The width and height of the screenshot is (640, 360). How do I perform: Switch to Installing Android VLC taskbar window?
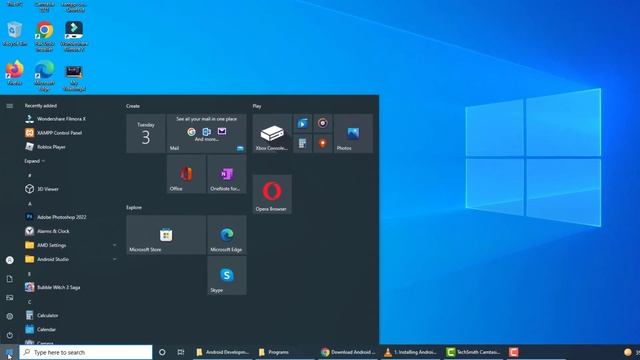pos(411,352)
